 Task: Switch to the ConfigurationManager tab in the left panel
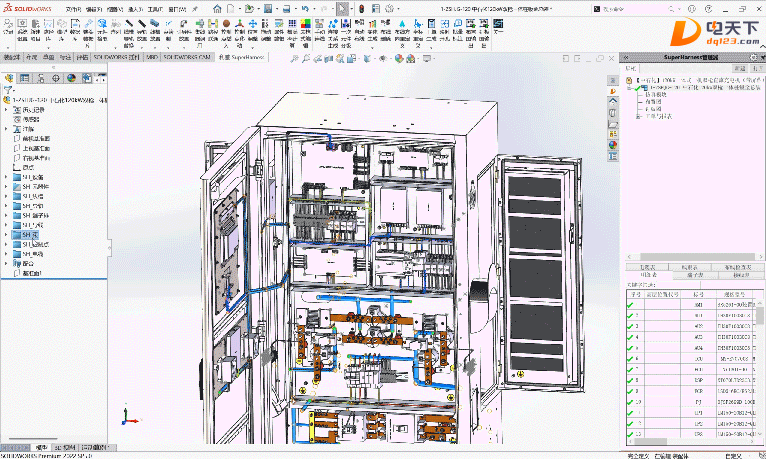(41, 78)
